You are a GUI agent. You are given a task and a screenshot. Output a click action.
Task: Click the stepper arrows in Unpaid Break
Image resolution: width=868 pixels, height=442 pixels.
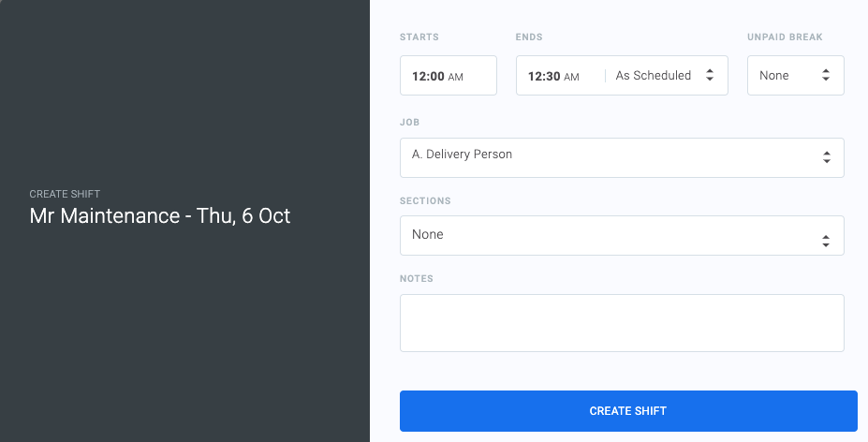pyautogui.click(x=826, y=76)
